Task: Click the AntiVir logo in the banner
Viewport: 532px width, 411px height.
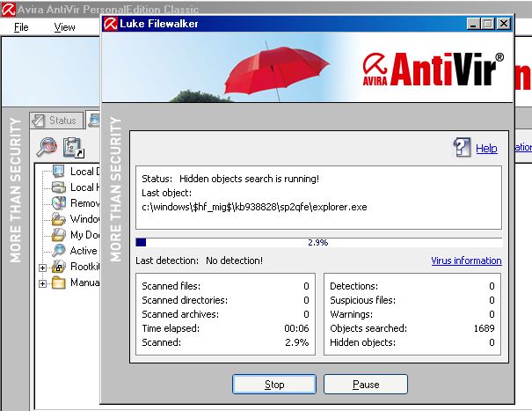Action: [434, 70]
